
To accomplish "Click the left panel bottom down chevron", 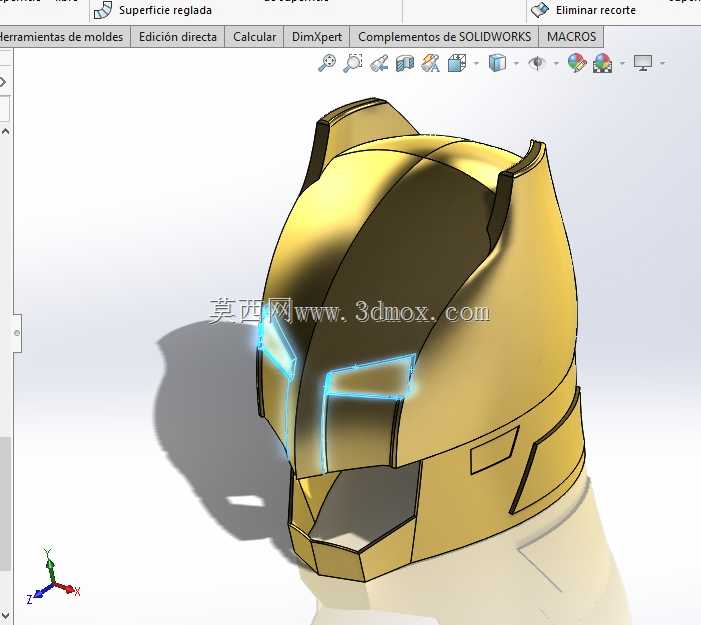I will (x=5, y=615).
